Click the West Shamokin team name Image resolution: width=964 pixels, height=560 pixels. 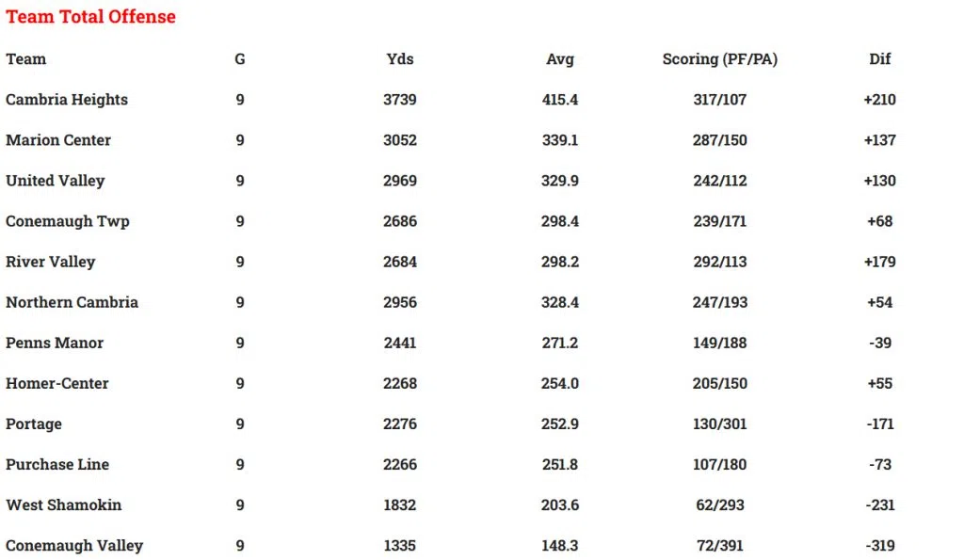pos(64,504)
